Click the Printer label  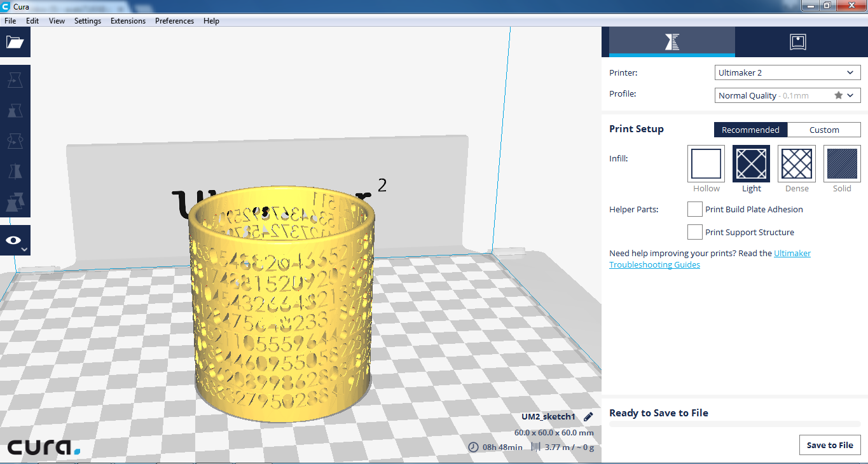pyautogui.click(x=623, y=73)
